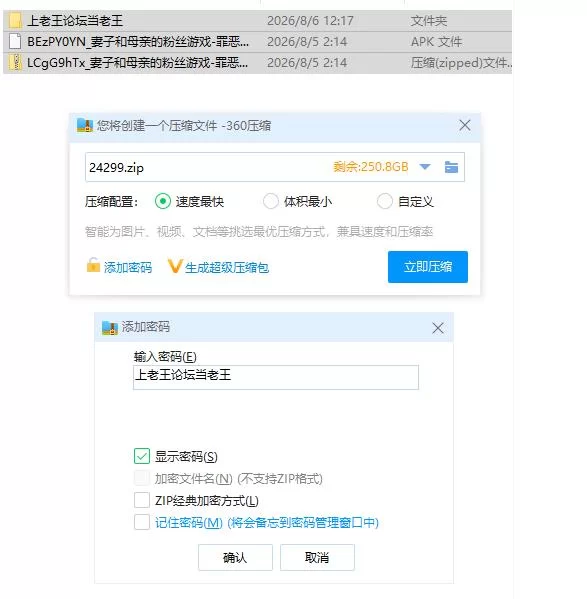Open the browse-folder icon next to 24299.zip
The image size is (587, 599).
click(451, 167)
